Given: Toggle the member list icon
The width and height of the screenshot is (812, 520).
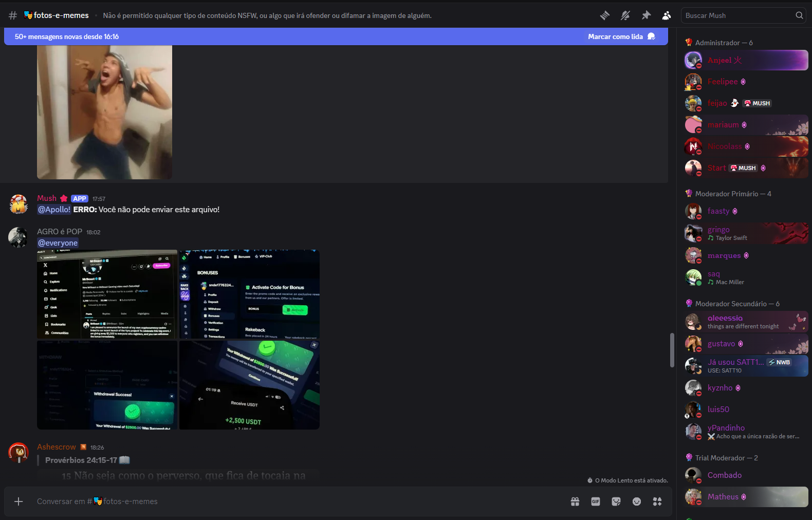Looking at the screenshot, I should [x=667, y=15].
